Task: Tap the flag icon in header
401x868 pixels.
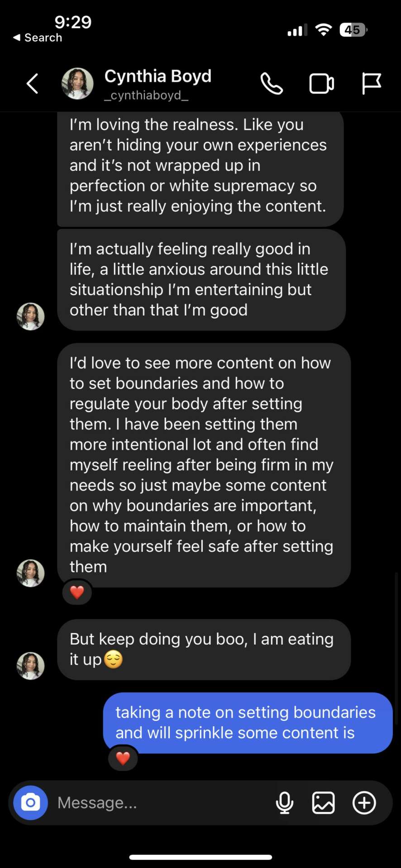Action: click(x=371, y=84)
